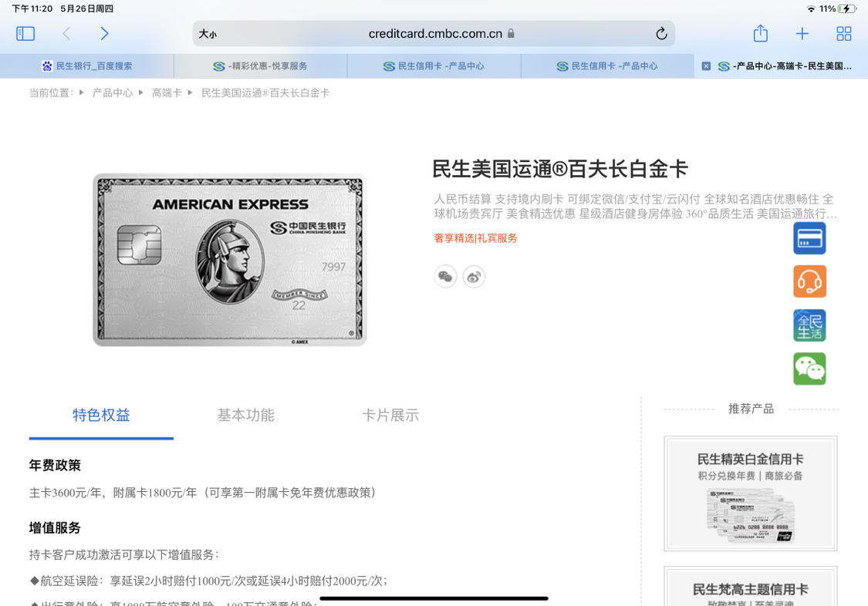Image resolution: width=868 pixels, height=606 pixels.
Task: Open 产品中心 breadcrumb link
Action: tap(113, 93)
